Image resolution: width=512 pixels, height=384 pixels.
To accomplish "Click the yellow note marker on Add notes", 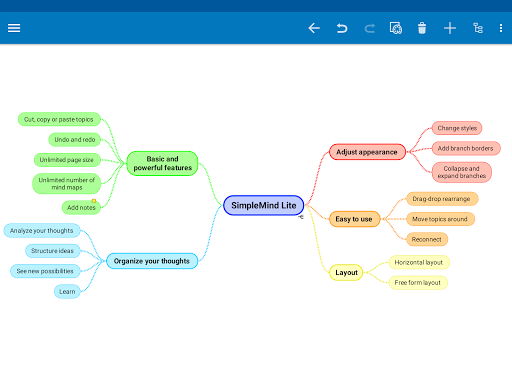I will [x=94, y=201].
